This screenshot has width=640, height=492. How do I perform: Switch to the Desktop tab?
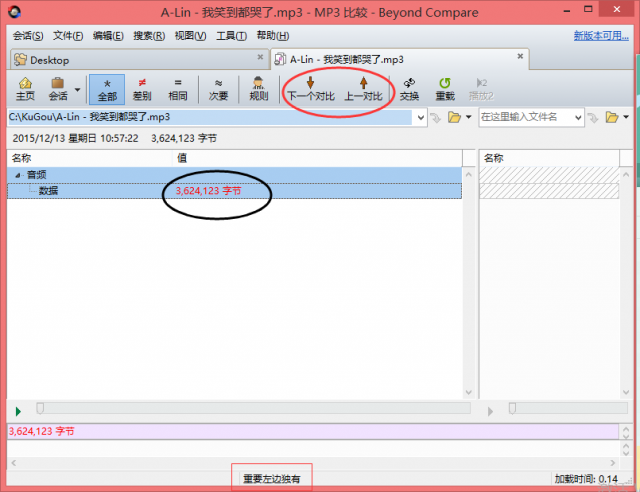pyautogui.click(x=139, y=60)
